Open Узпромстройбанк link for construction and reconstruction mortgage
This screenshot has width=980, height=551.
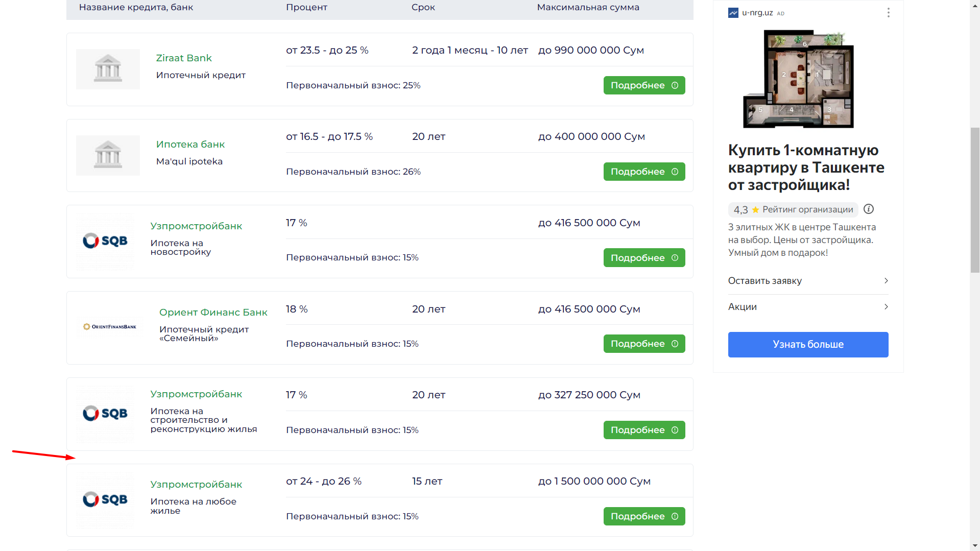click(196, 394)
